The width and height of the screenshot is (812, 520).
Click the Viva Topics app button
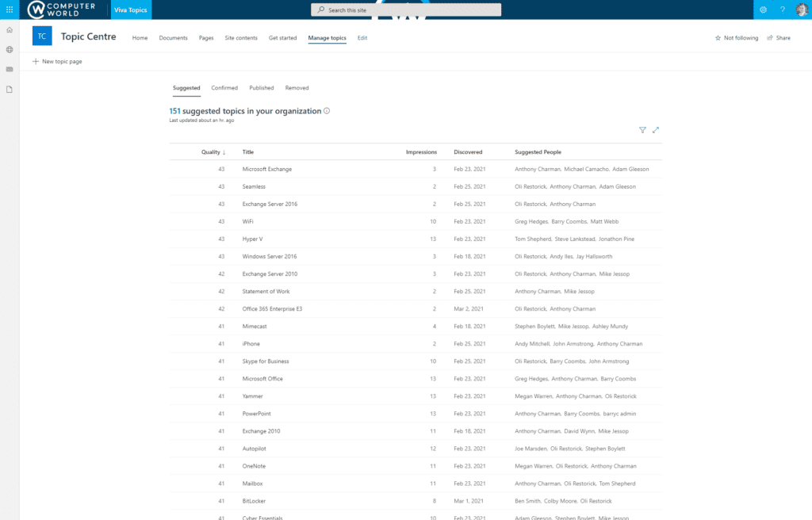tap(131, 10)
